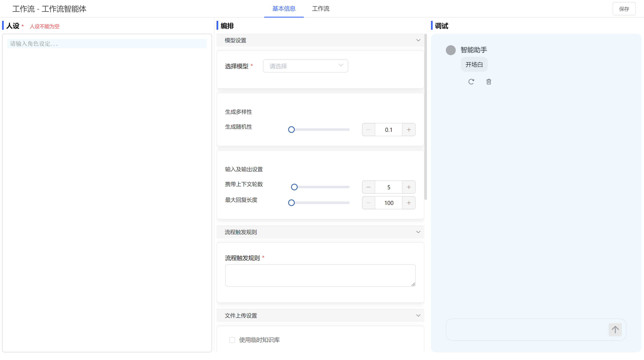The image size is (644, 360).
Task: Increase 生成随机性 value with plus button
Action: click(409, 130)
